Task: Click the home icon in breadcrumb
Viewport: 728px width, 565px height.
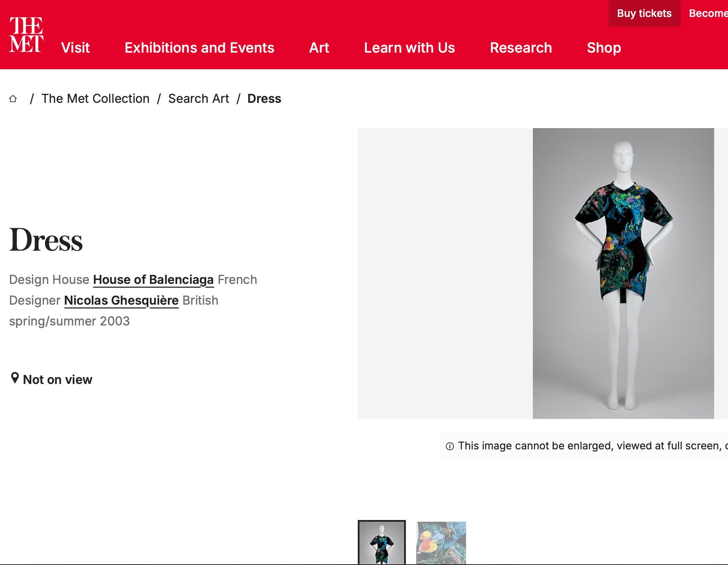Action: click(x=13, y=99)
